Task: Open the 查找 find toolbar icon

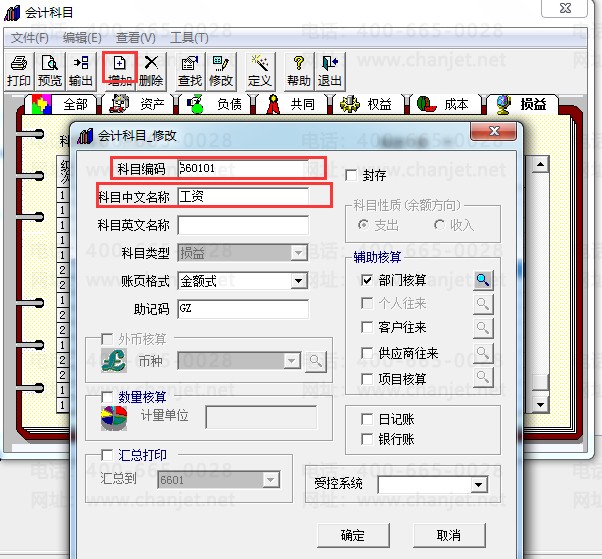Action: click(x=190, y=71)
